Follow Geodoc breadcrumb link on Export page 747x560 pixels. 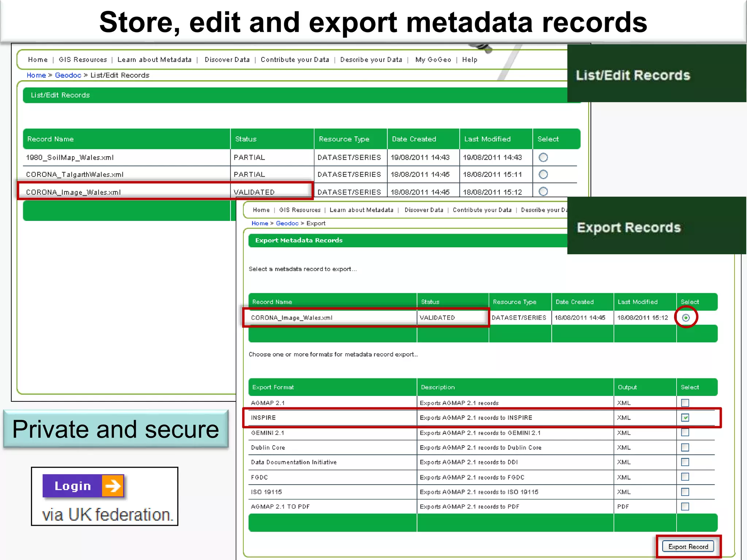click(287, 223)
